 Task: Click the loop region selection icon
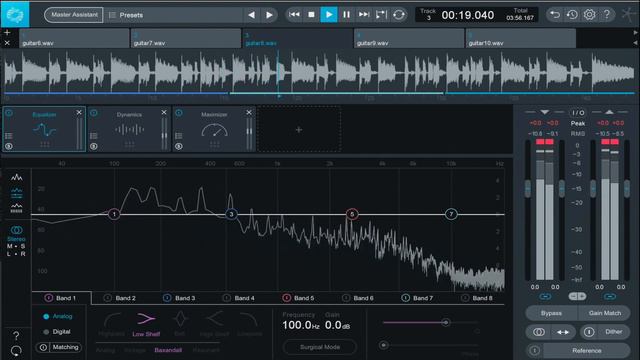click(x=381, y=15)
